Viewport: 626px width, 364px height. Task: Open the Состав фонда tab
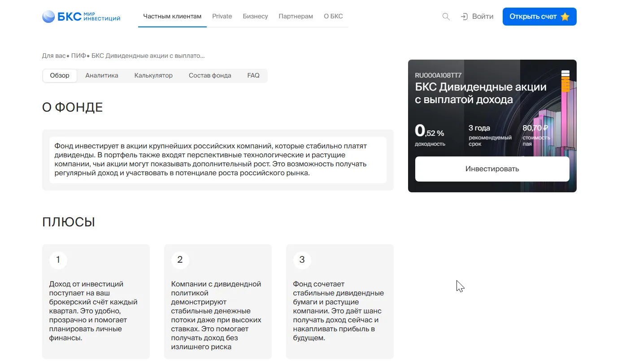tap(210, 75)
